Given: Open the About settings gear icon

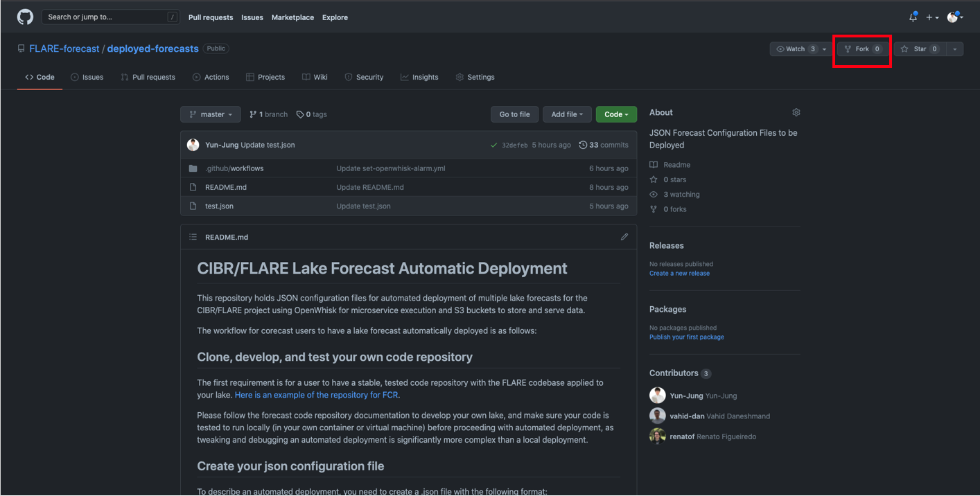Looking at the screenshot, I should [796, 112].
